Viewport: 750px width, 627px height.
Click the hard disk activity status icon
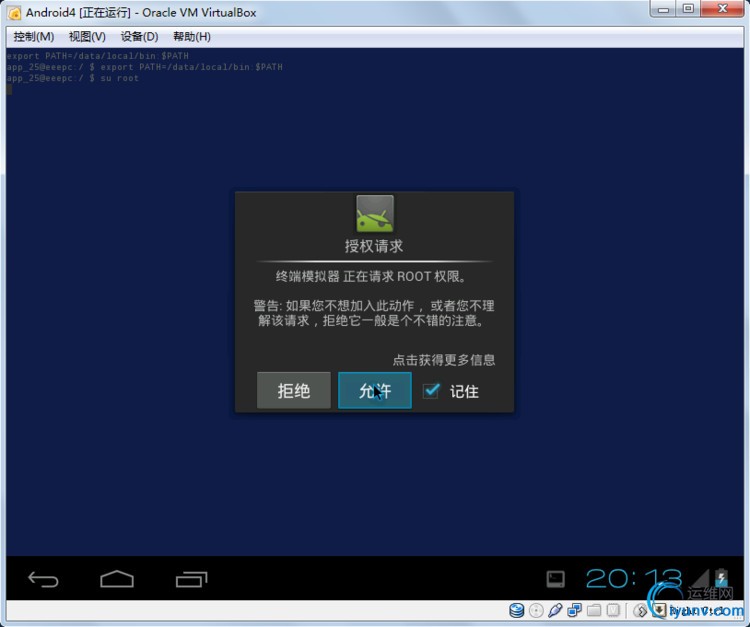(517, 611)
